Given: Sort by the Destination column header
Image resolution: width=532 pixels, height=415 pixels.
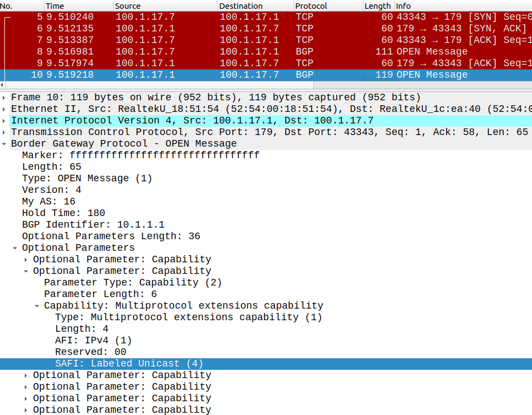Looking at the screenshot, I should pos(256,6).
